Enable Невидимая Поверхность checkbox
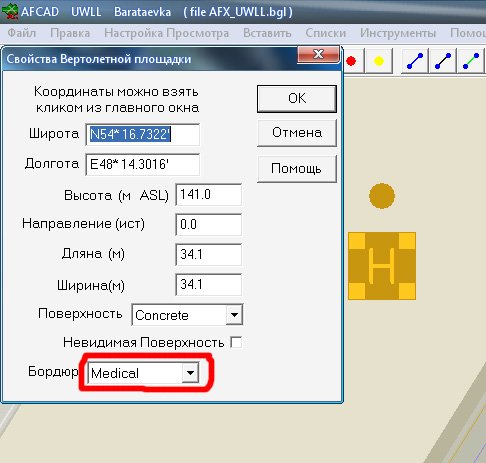 236,342
